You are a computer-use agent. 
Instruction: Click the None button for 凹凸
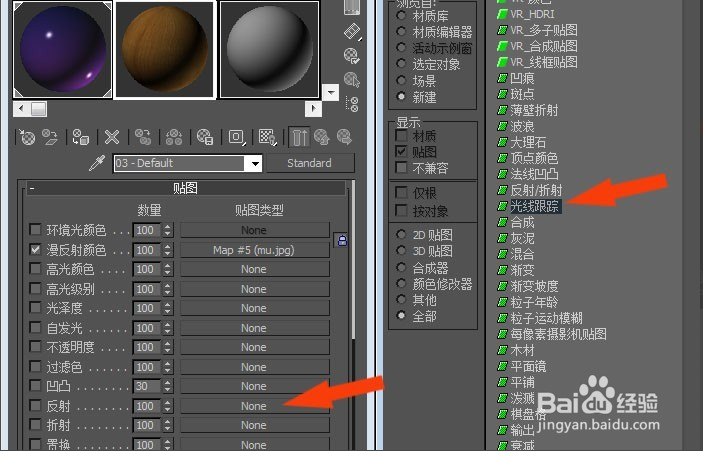tap(254, 386)
